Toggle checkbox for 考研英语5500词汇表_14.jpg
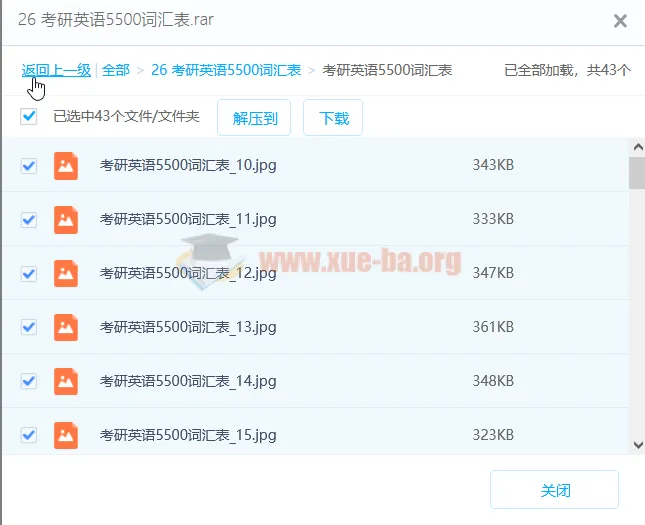 point(29,381)
